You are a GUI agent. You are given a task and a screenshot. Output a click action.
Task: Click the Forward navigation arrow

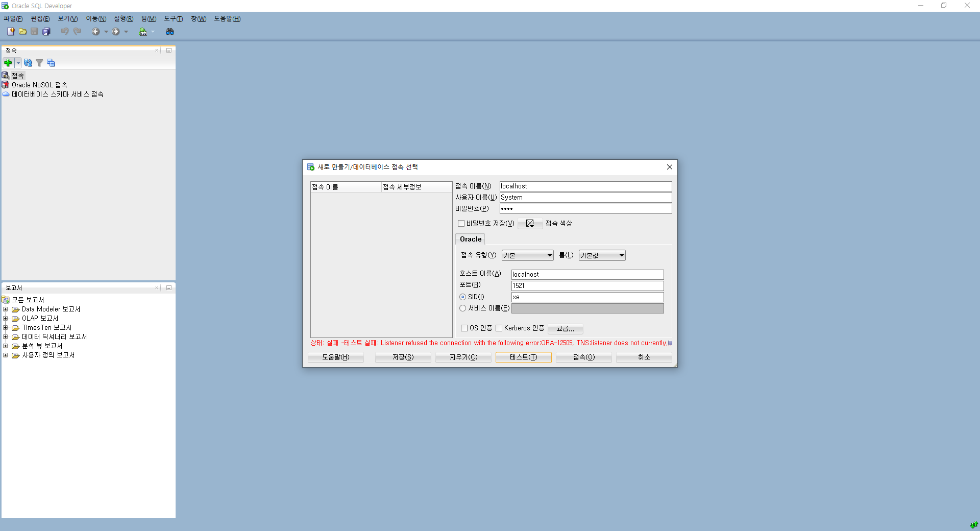pyautogui.click(x=116, y=32)
